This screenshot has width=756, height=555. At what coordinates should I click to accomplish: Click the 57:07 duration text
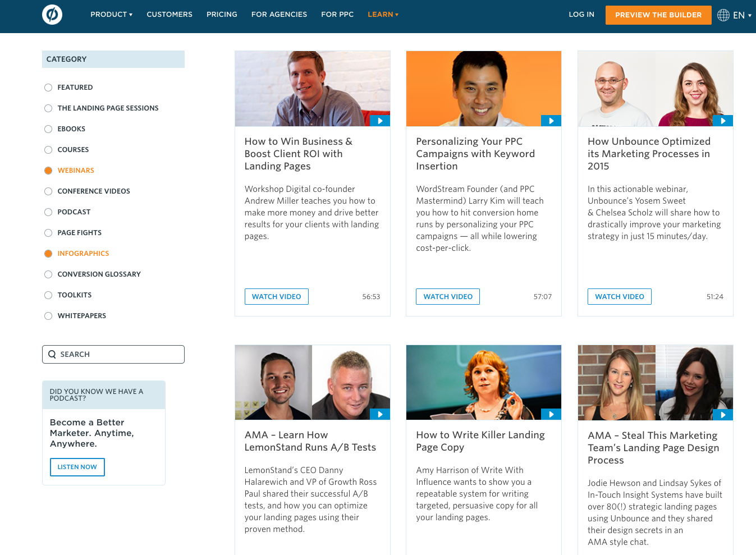coord(543,296)
